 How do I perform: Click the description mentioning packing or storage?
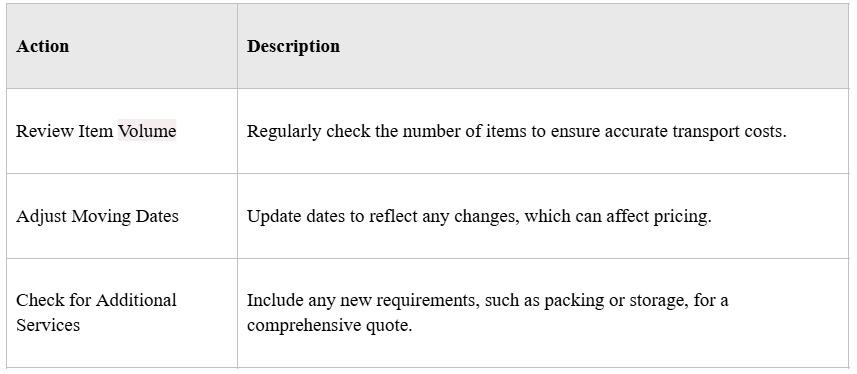(488, 313)
